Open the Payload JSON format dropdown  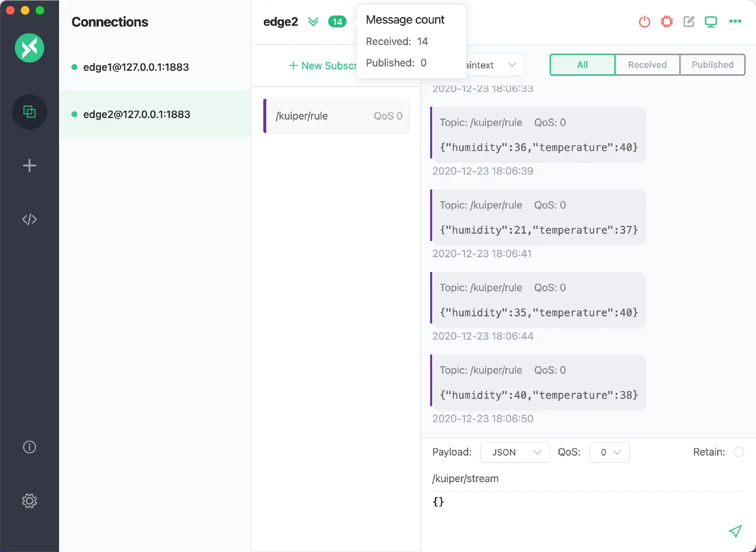pos(515,453)
